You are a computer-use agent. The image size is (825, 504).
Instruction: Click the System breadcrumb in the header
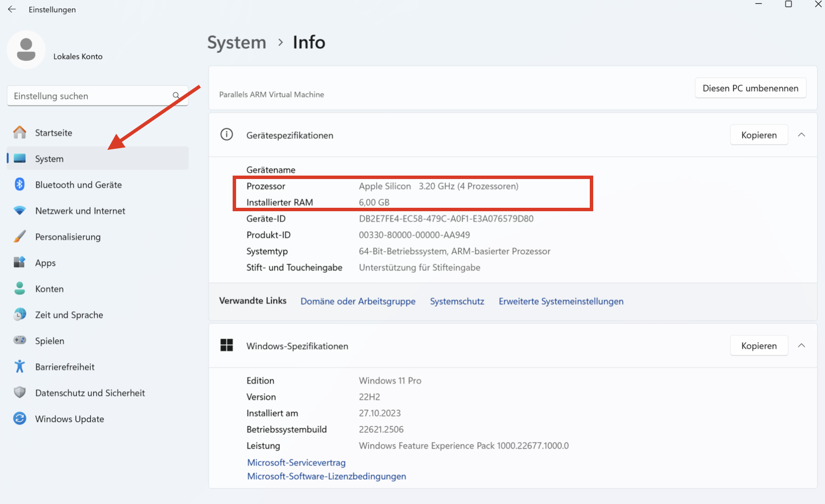pos(237,42)
